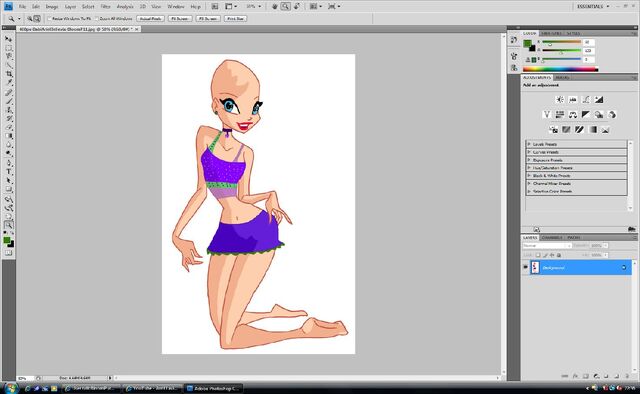Image resolution: width=640 pixels, height=394 pixels.
Task: Launch Bridge from the application bar
Action: click(215, 7)
